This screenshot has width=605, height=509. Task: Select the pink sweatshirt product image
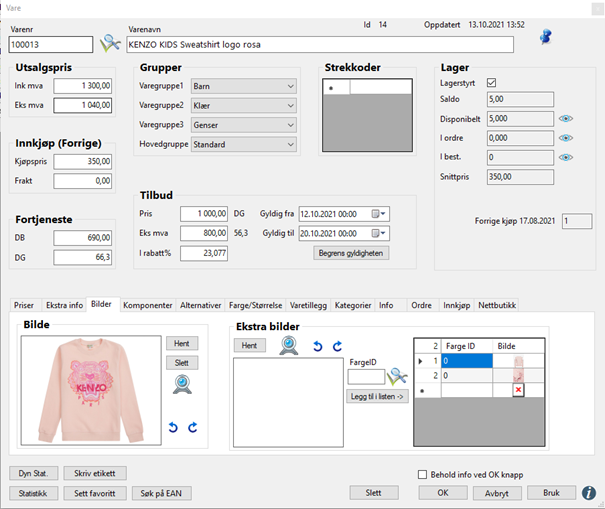click(x=91, y=389)
